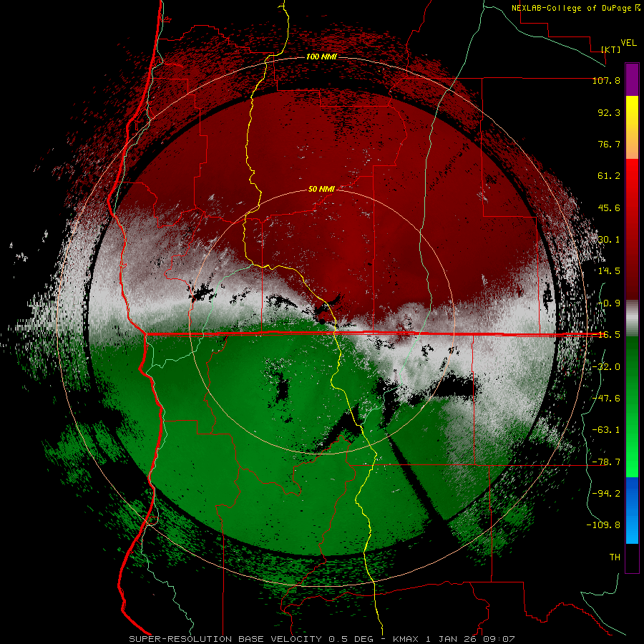644x644 pixels.
Task: Click the TH legend label
Action: [x=615, y=557]
